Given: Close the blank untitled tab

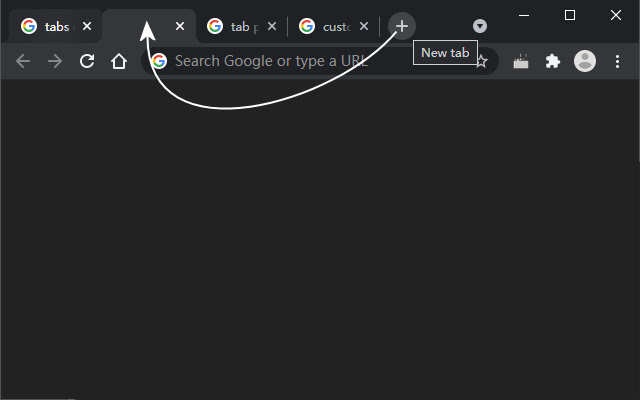Looking at the screenshot, I should [180, 27].
